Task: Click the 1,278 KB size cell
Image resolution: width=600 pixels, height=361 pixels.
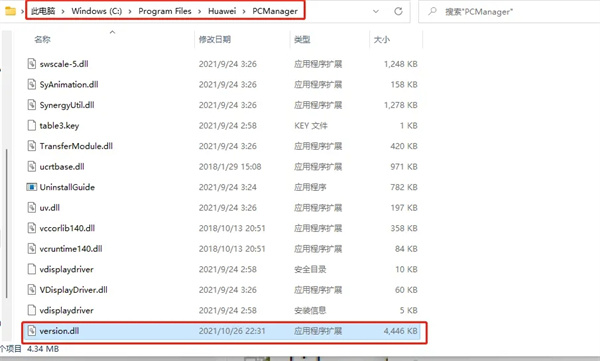Action: pyautogui.click(x=401, y=105)
